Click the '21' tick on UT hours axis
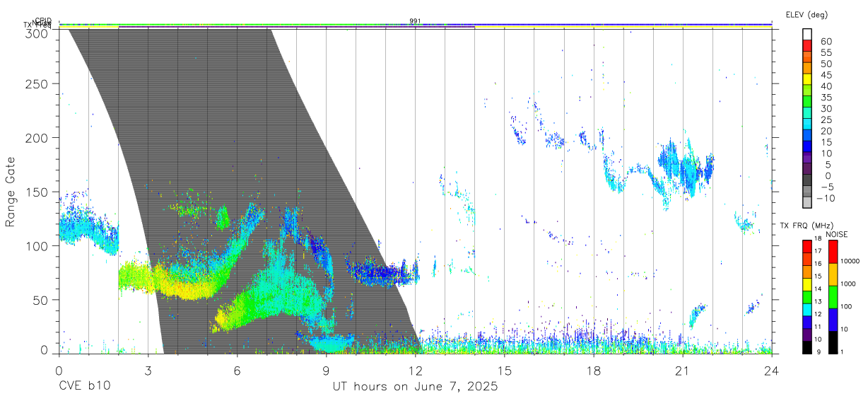Image resolution: width=868 pixels, height=401 pixels. click(683, 371)
